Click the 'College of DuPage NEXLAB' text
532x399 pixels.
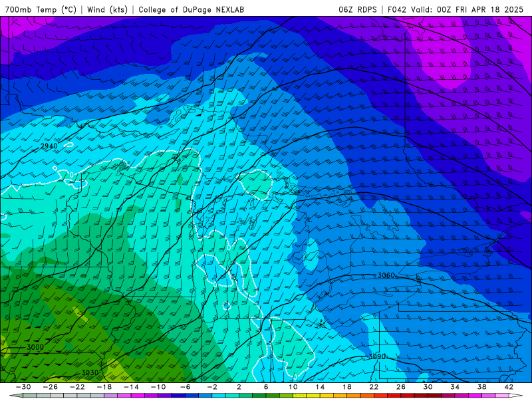pyautogui.click(x=191, y=9)
